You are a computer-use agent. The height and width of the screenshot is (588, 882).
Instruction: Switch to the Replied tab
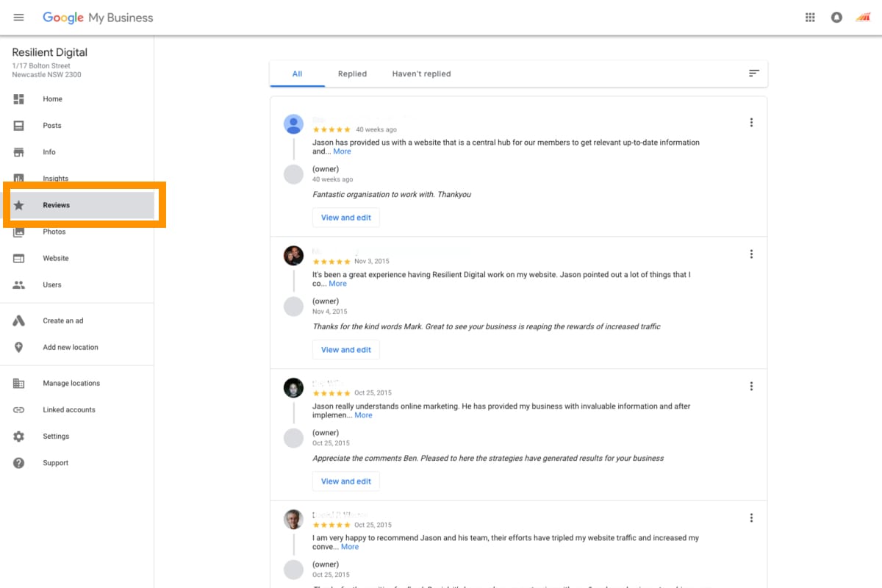[x=352, y=73]
